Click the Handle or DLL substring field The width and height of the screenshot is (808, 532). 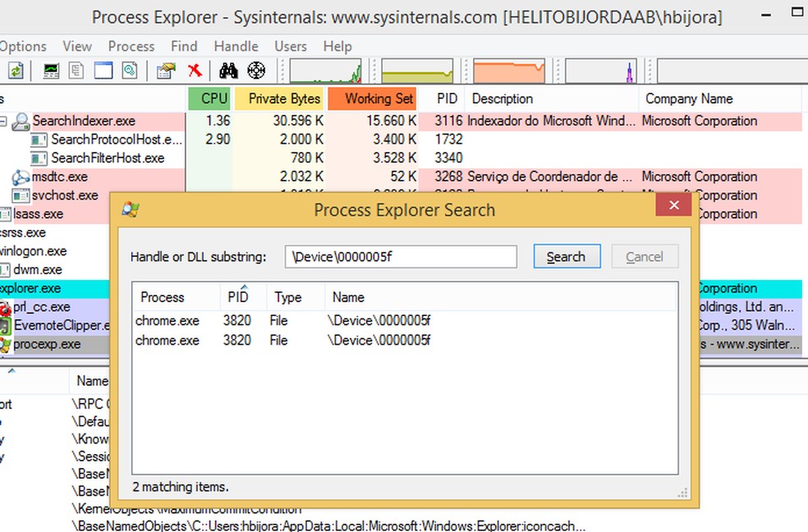401,257
